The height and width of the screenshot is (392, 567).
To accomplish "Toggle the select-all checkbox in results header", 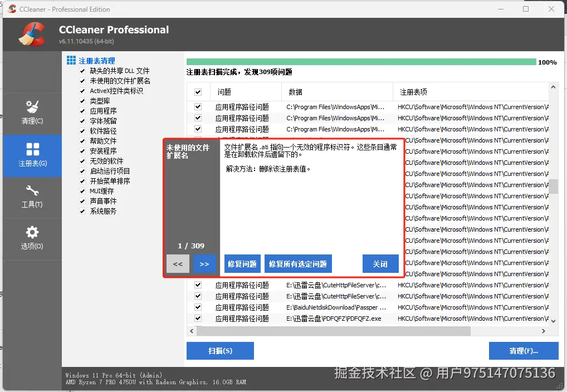I will tap(198, 92).
